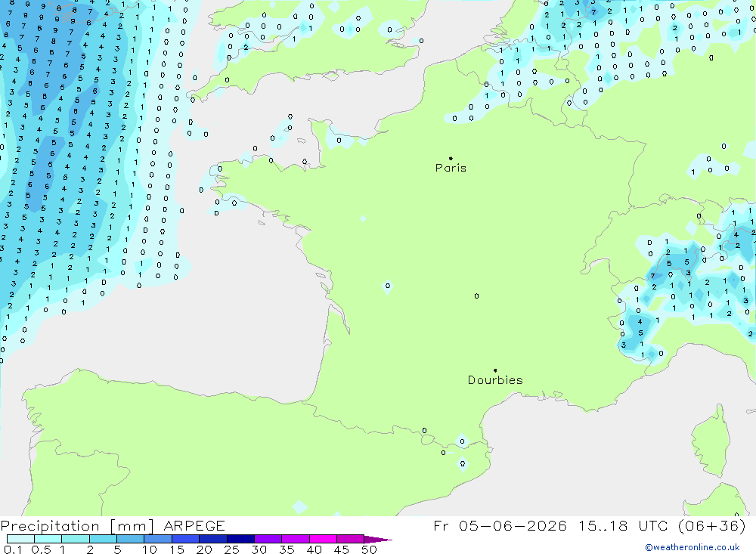Click the purple legend swatch between 30 and 35
Image resolution: width=756 pixels, height=554 pixels.
[x=268, y=539]
